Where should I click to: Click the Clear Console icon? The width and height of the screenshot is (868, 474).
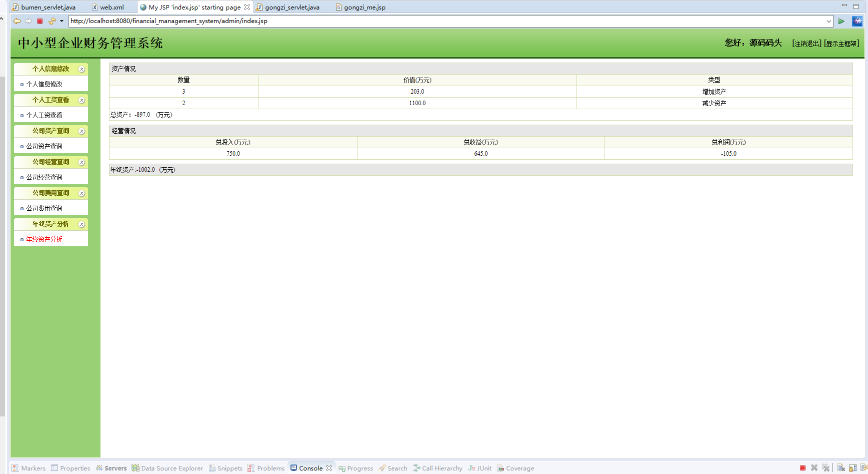click(x=841, y=468)
